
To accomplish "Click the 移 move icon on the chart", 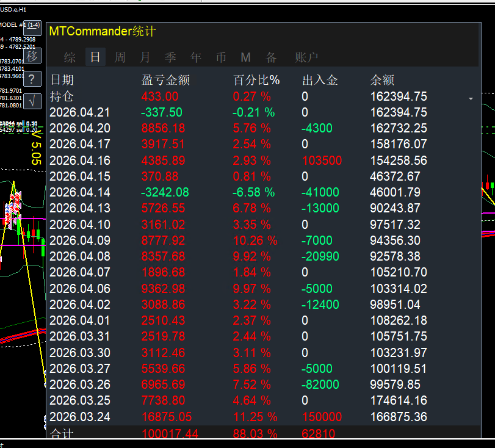I will click(31, 55).
